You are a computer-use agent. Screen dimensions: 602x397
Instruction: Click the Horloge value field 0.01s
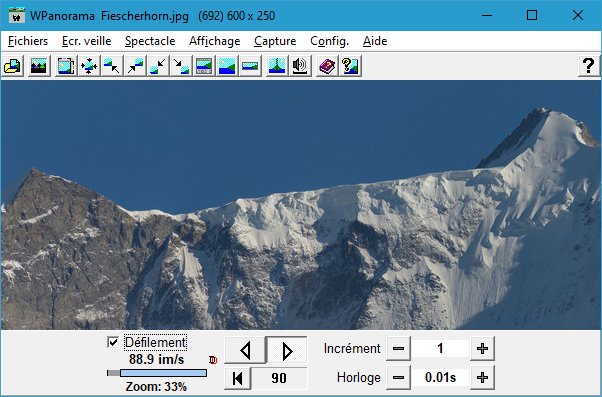pos(440,377)
